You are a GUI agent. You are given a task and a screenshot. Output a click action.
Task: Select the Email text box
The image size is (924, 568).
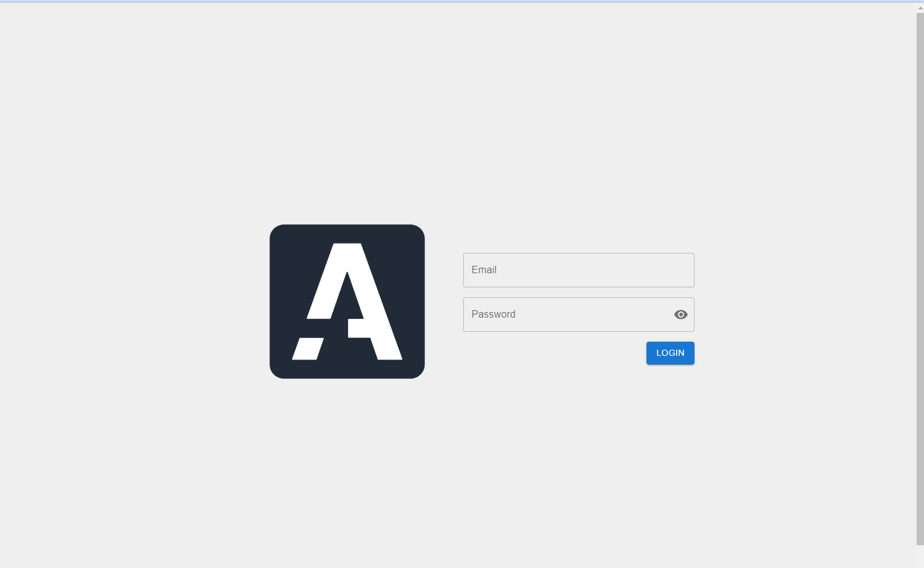point(579,270)
